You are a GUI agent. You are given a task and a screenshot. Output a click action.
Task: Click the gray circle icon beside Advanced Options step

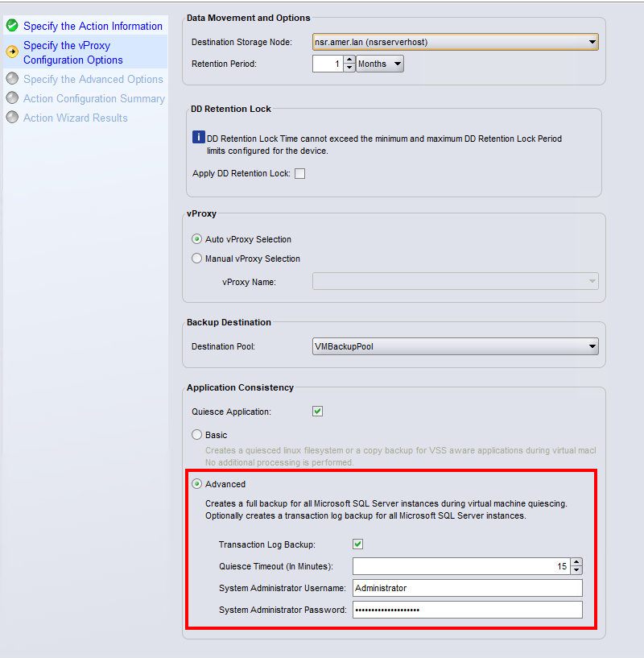coord(12,79)
